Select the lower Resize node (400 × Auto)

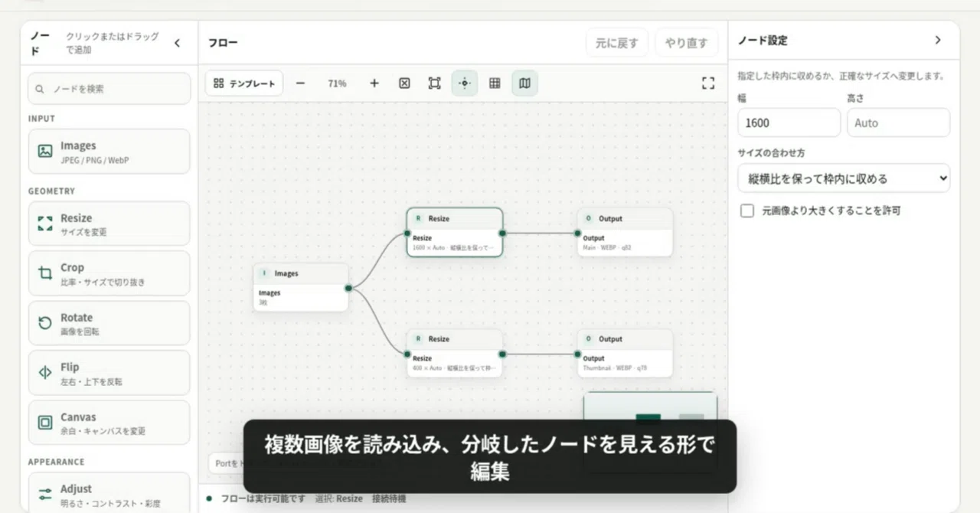tap(455, 353)
